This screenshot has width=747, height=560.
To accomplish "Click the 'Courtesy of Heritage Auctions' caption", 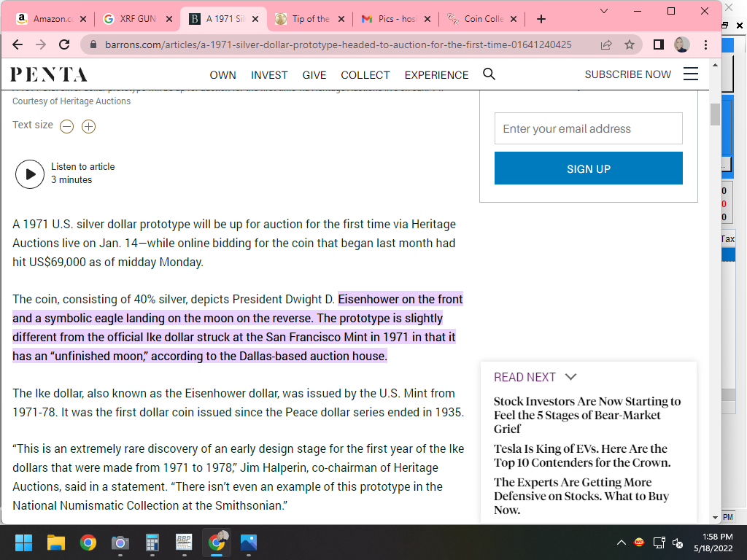I will 71,101.
